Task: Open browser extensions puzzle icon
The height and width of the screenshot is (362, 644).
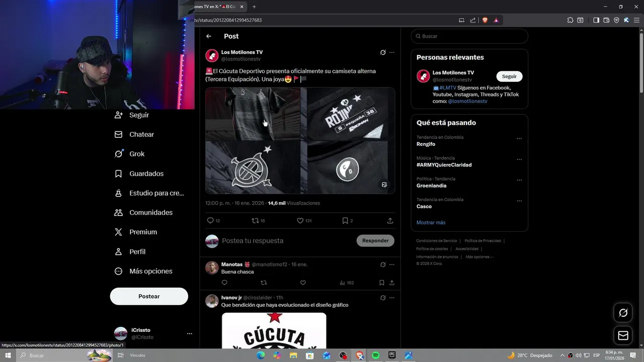Action: click(x=570, y=20)
